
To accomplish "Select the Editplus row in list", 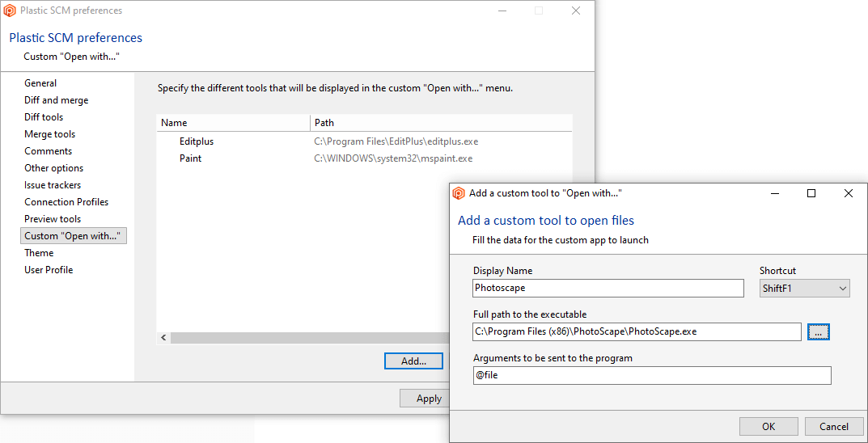I will click(364, 141).
